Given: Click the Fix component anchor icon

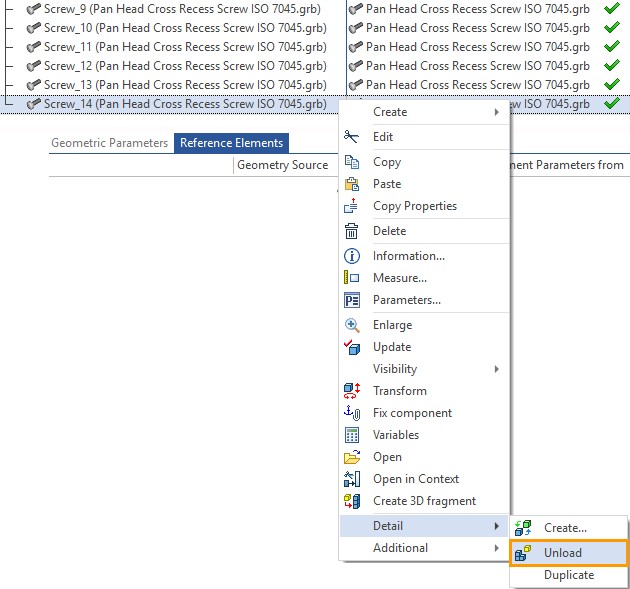Looking at the screenshot, I should pyautogui.click(x=351, y=413).
